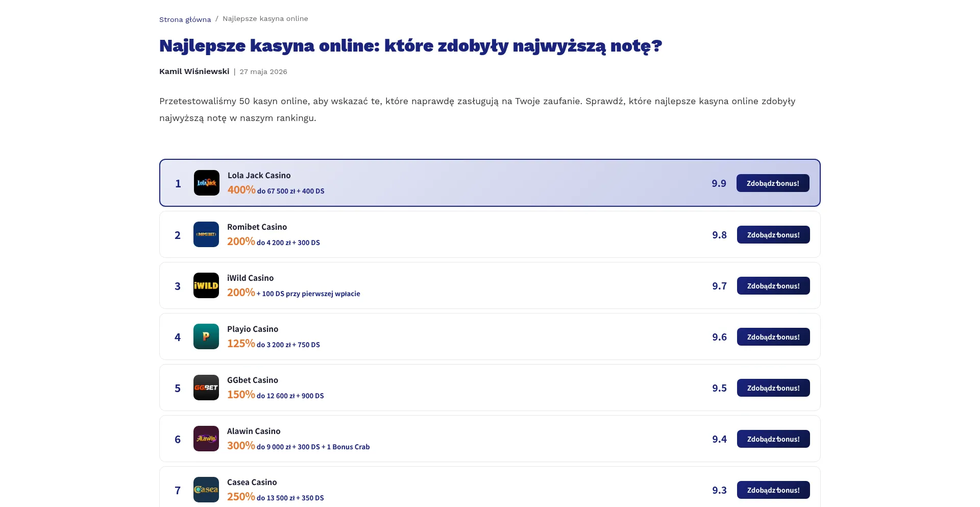
Task: Claim the bonus for Romibet Casino
Action: coord(773,235)
